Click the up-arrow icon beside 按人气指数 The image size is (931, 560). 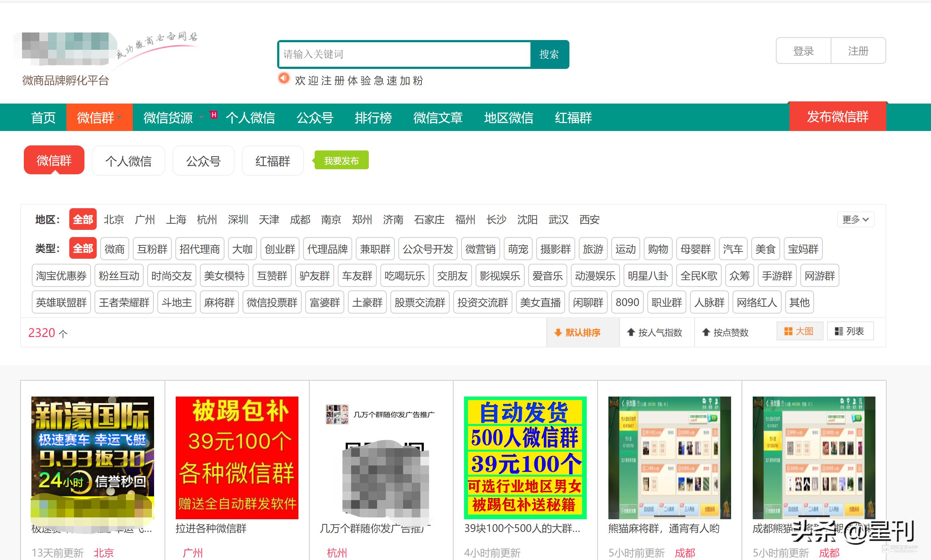point(631,332)
